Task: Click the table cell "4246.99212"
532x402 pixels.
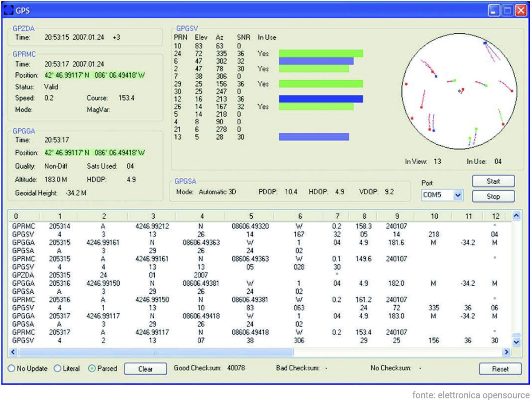Action: [152, 226]
